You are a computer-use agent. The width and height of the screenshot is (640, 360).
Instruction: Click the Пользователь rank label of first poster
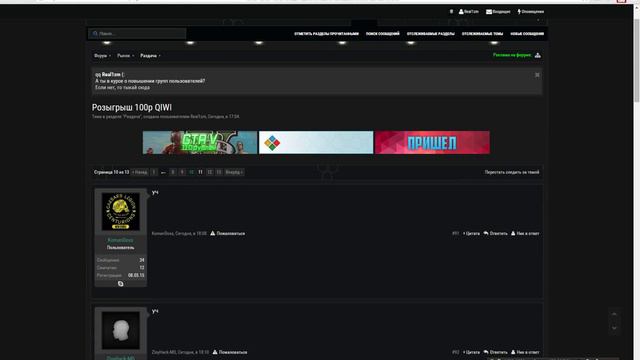click(x=120, y=247)
